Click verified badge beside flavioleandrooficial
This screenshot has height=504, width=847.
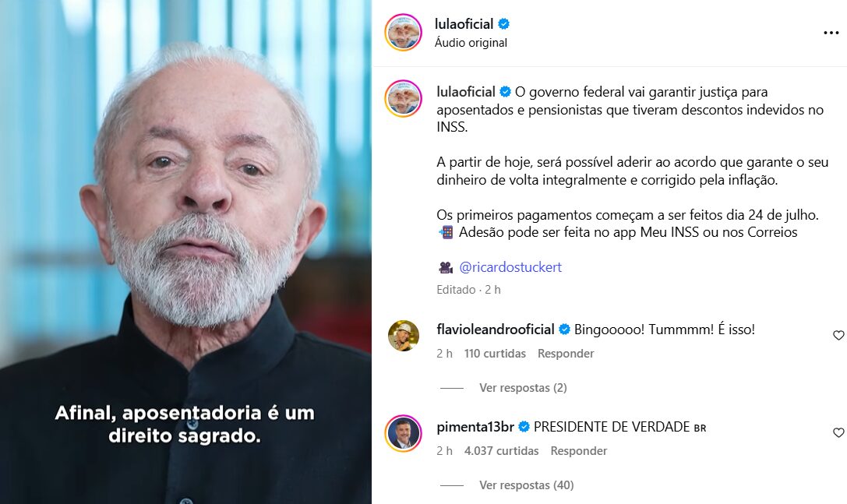click(x=564, y=330)
